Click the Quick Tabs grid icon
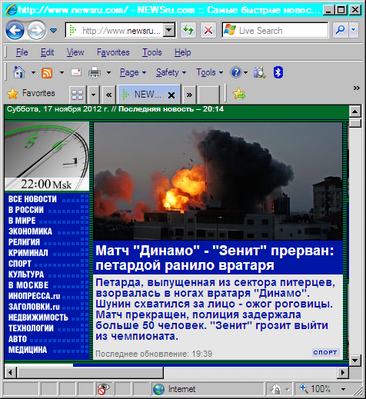Image resolution: width=366 pixels, height=399 pixels. [x=77, y=95]
